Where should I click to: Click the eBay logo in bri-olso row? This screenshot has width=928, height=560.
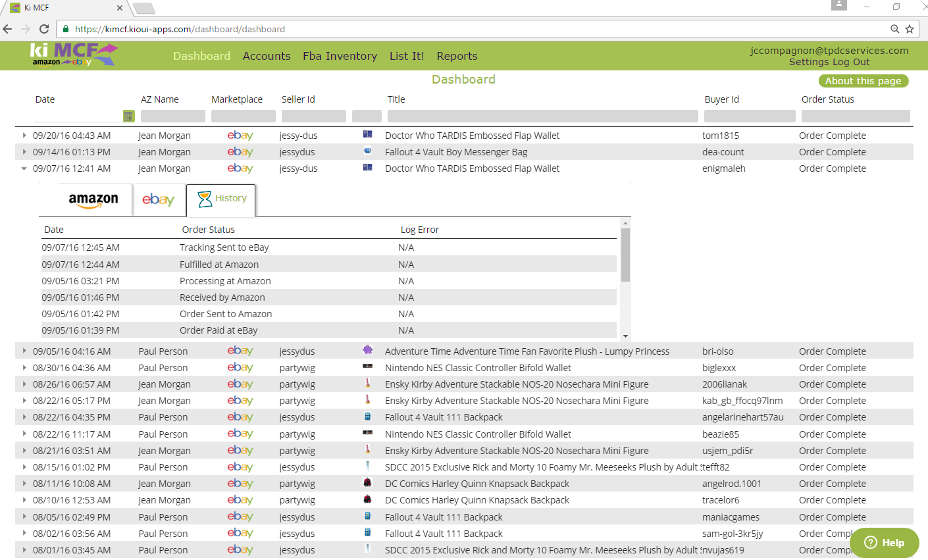(x=240, y=351)
